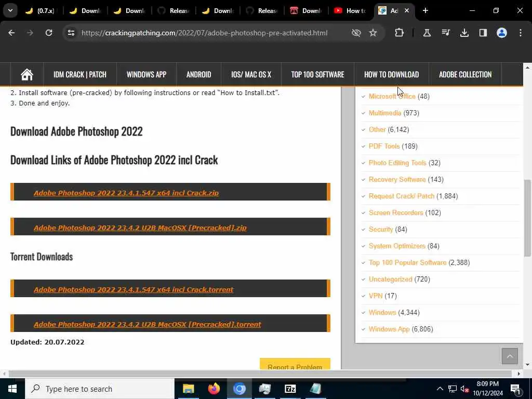532x399 pixels.
Task: Open Microsoft Office category
Action: click(x=392, y=96)
